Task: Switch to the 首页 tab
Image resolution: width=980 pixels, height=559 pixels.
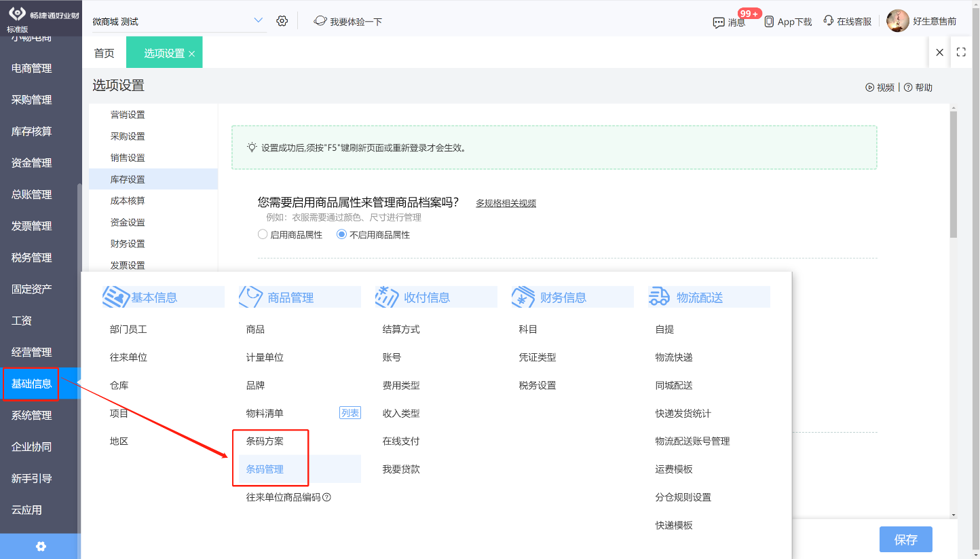Action: 104,53
